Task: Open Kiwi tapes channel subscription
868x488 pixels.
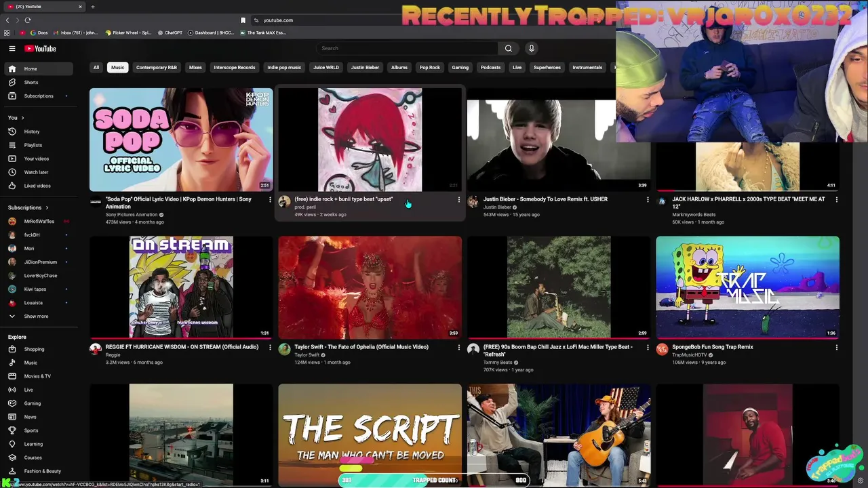Action: point(38,289)
